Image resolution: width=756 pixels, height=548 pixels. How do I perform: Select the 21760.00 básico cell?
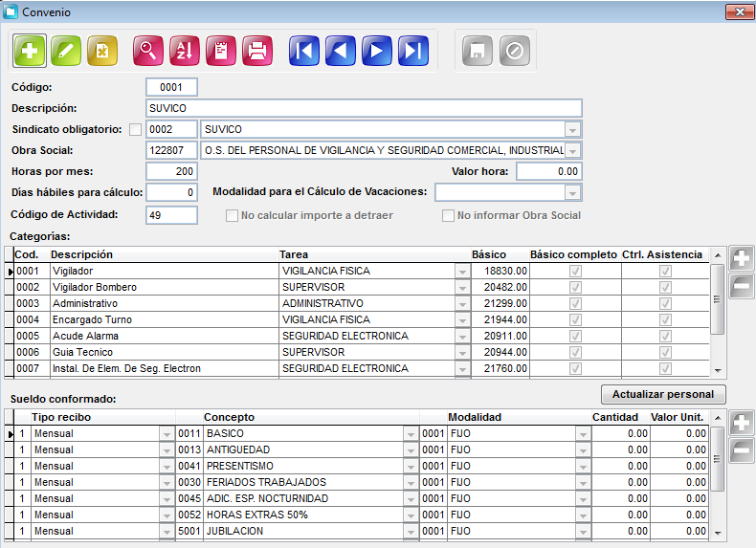pyautogui.click(x=500, y=368)
